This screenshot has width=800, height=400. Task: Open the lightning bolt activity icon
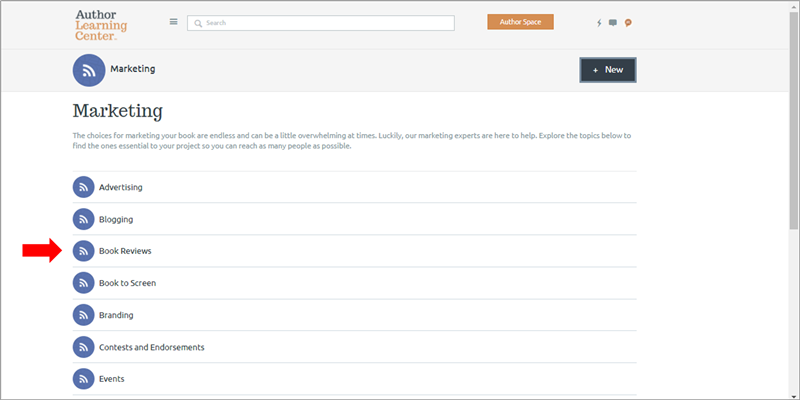599,23
